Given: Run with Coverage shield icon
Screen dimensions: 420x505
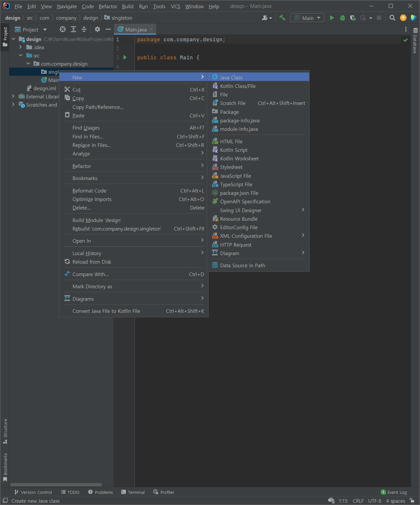Looking at the screenshot, I should (353, 18).
